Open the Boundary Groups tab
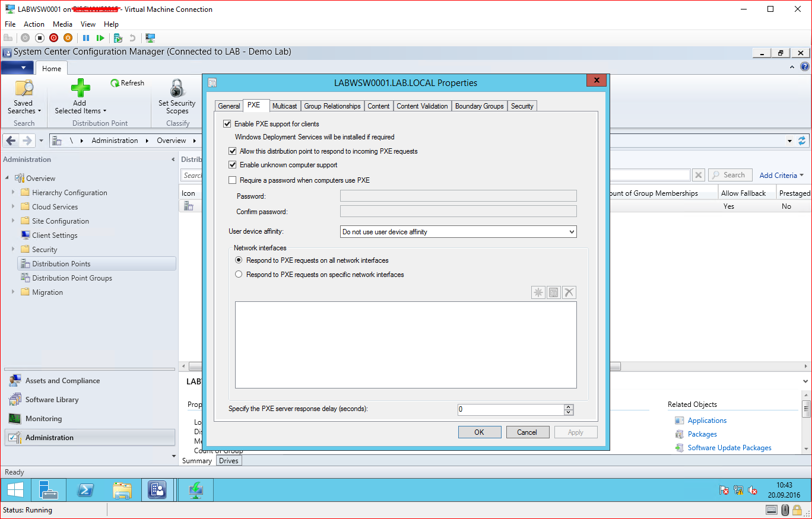812x519 pixels. (x=479, y=106)
